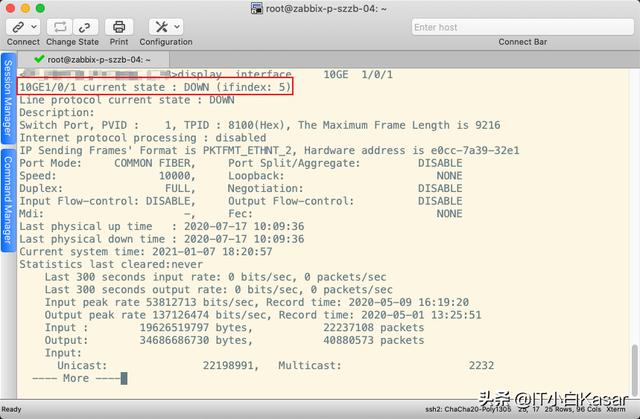Click the 'Ready' status text

click(11, 409)
